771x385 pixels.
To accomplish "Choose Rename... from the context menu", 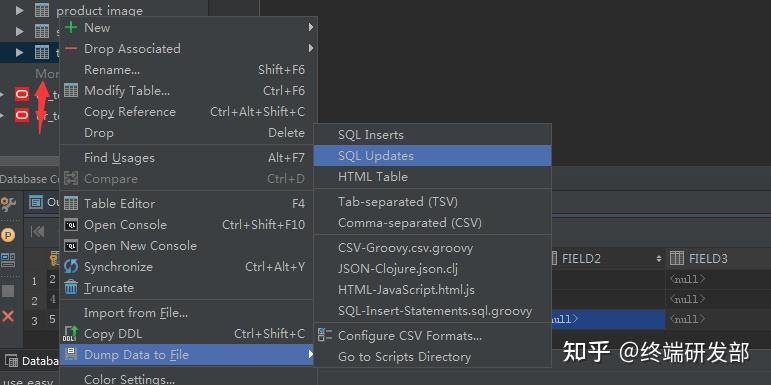I will coord(186,70).
